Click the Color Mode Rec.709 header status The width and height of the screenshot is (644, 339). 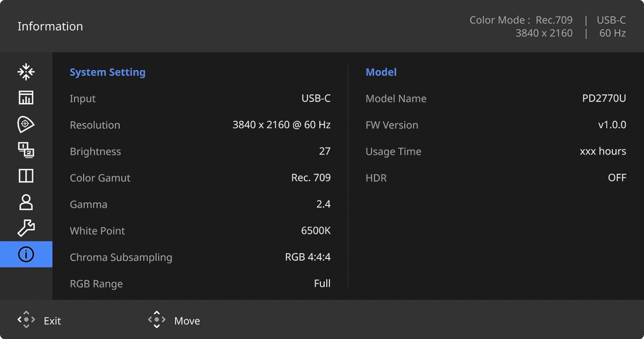click(x=521, y=20)
